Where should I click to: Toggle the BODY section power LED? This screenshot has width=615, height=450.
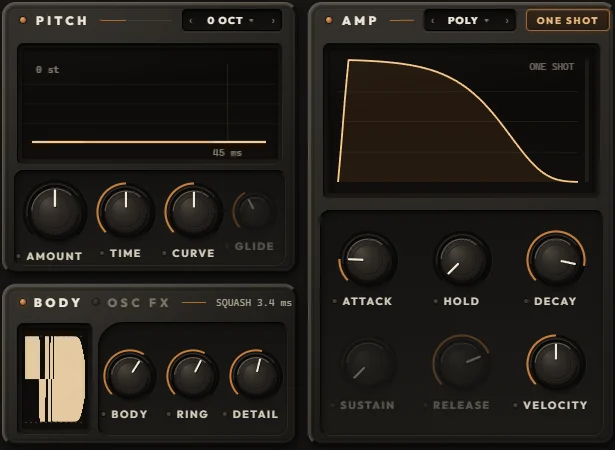[23, 302]
